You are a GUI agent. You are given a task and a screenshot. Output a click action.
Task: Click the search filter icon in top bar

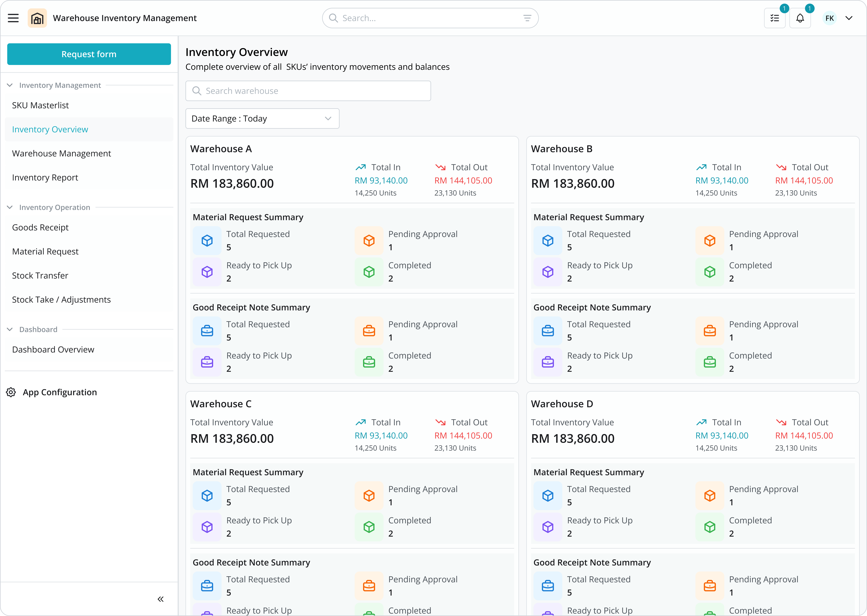[527, 18]
